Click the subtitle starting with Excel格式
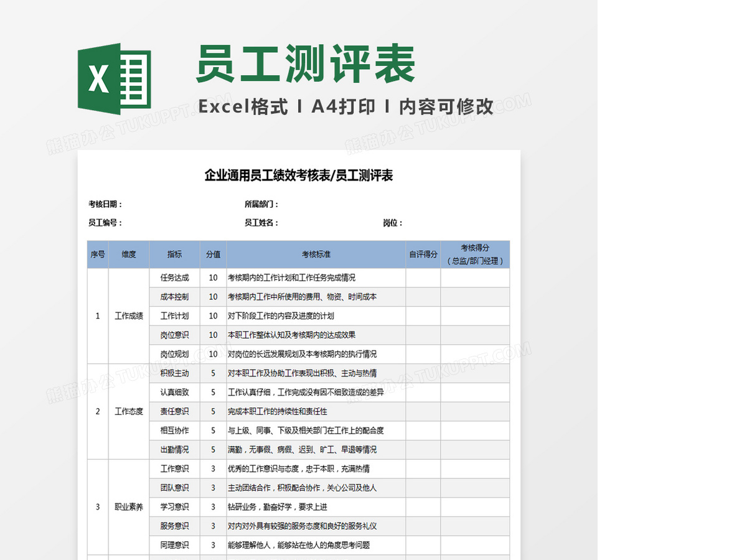Viewport: 747px width, 560px height. pos(345,106)
